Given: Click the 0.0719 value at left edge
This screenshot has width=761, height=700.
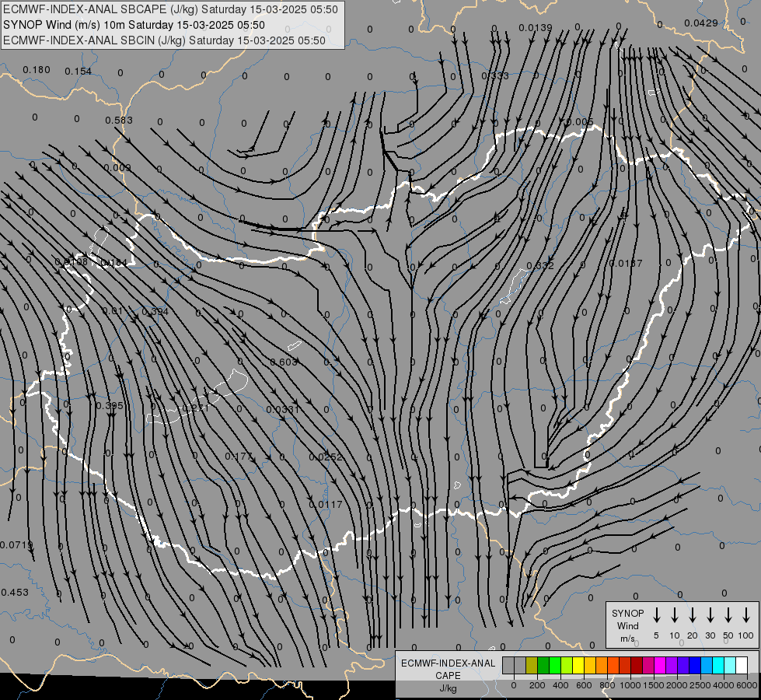Looking at the screenshot, I should click(16, 545).
